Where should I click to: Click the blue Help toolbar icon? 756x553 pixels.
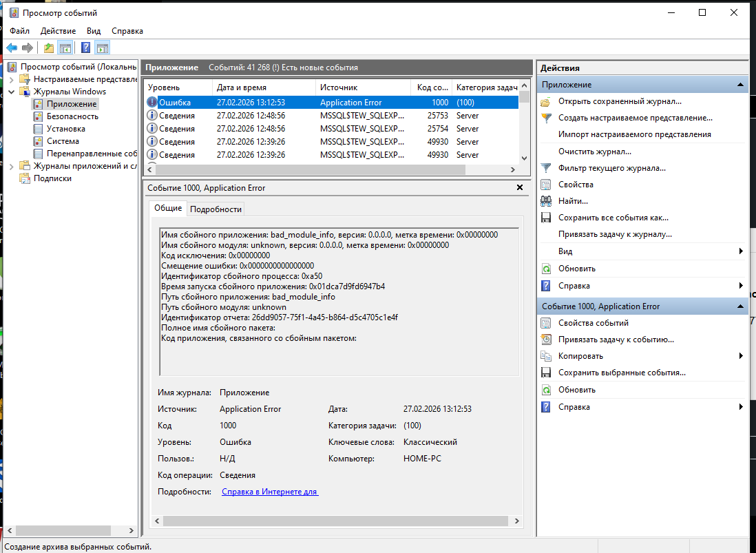tap(85, 48)
